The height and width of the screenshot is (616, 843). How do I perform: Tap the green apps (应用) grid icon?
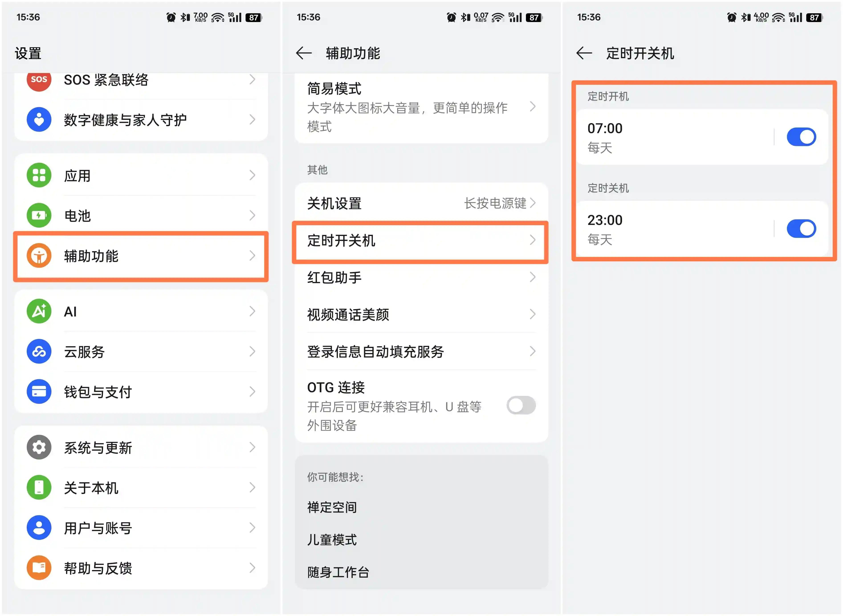click(39, 175)
